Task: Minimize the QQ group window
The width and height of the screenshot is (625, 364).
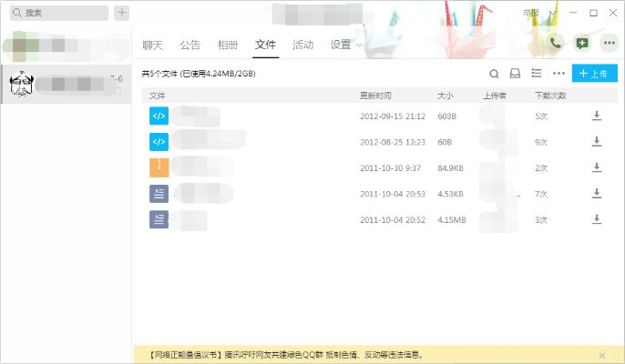Action: [573, 13]
